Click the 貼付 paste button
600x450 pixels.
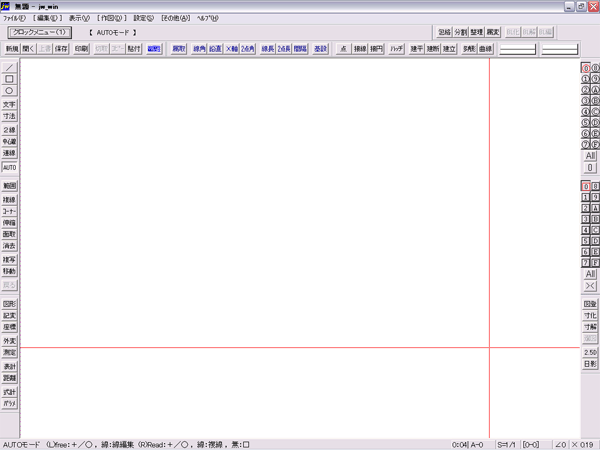coord(134,49)
